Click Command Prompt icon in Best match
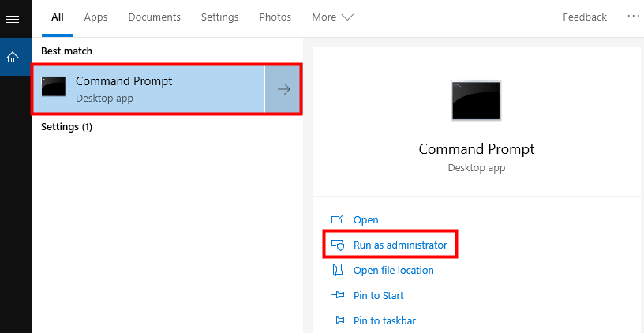The width and height of the screenshot is (644, 333). click(54, 87)
